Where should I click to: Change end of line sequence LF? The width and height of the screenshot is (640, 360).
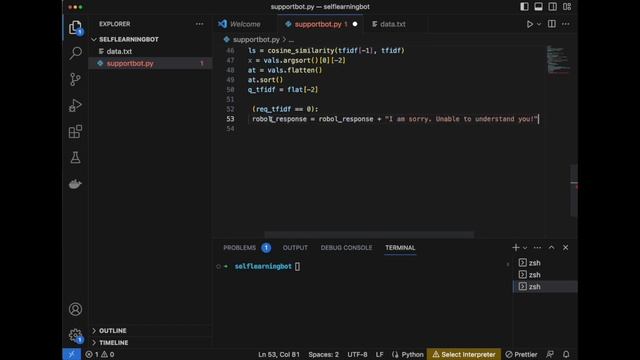379,354
